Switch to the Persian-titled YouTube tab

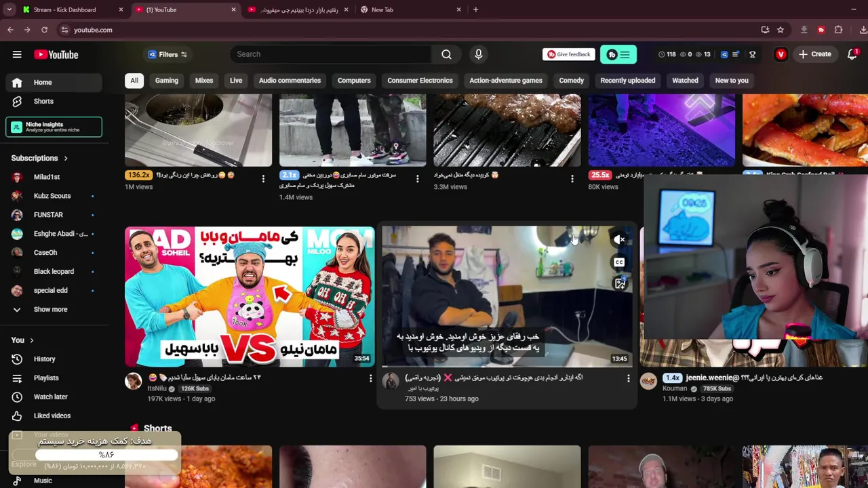pos(298,9)
